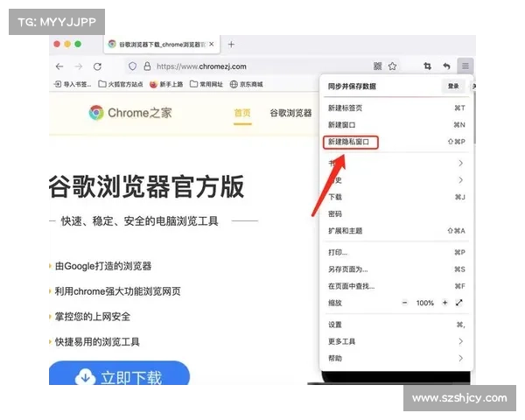This screenshot has width=525, height=420.
Task: Click the URL address field
Action: tap(254, 66)
